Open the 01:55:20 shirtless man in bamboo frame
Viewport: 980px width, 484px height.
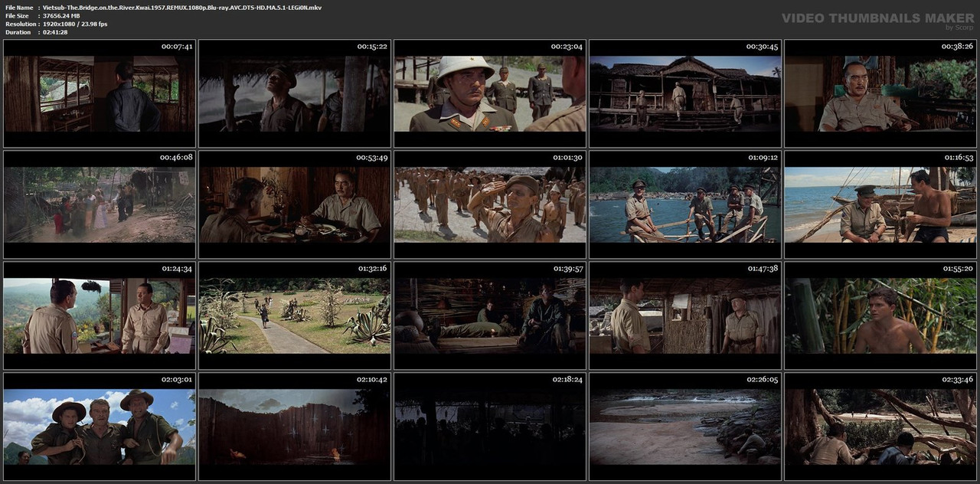(880, 316)
